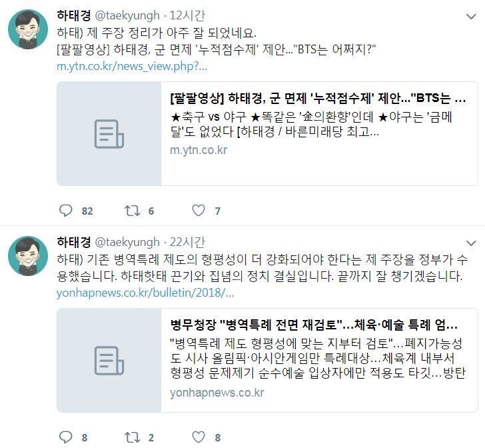This screenshot has width=485, height=448.
Task: Click the @taekyungh handle on second tweet
Action: 127,242
